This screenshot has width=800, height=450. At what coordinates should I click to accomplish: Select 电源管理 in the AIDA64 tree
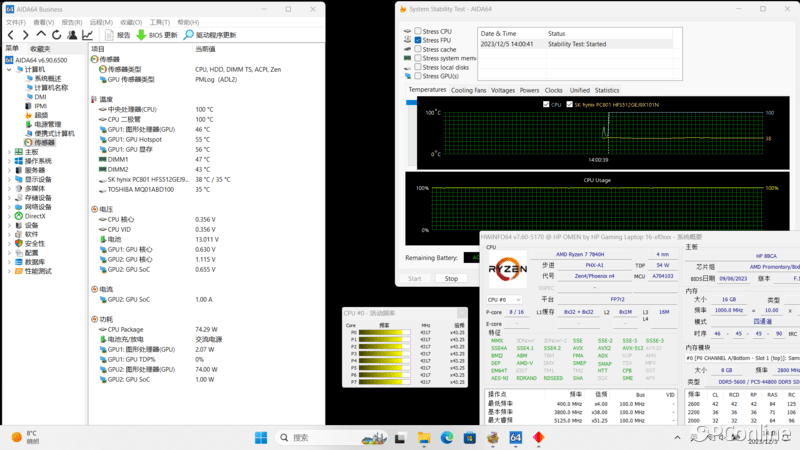[x=43, y=124]
